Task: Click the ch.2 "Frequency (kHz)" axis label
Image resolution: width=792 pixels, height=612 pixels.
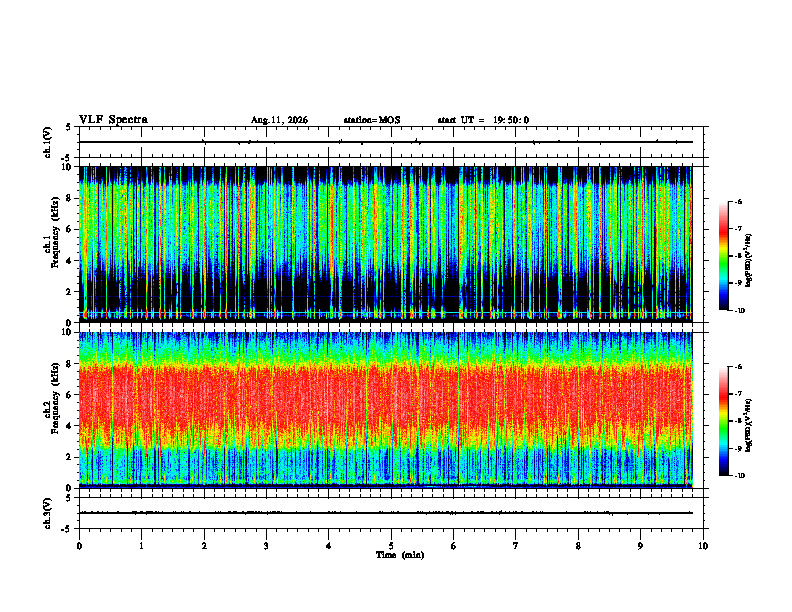Action: [x=55, y=398]
